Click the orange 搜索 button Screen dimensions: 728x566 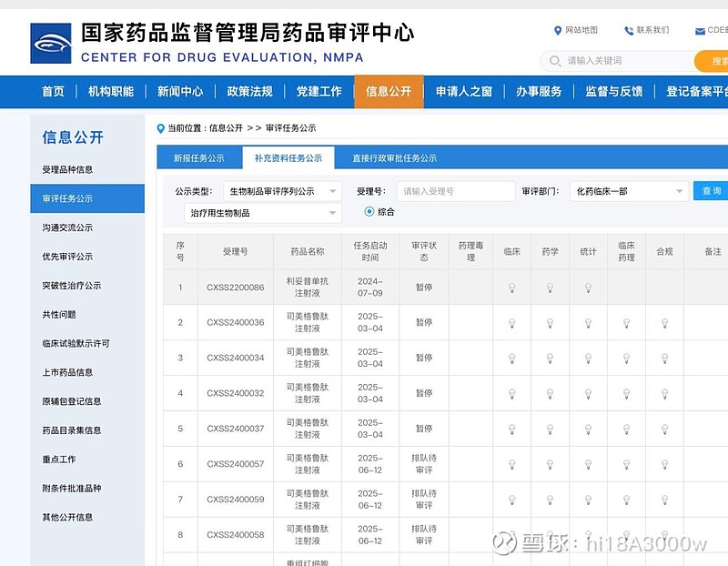click(713, 61)
